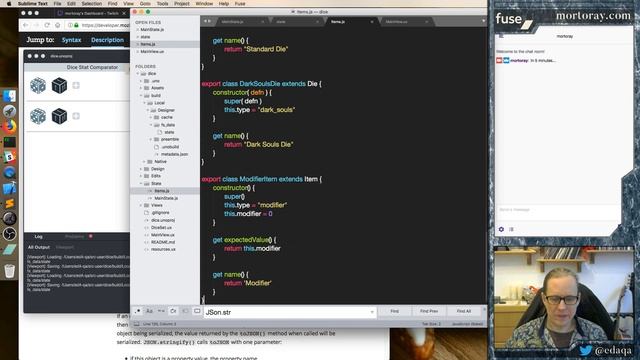Open MainState.js in the Open Files list
The height and width of the screenshot is (360, 640).
point(152,30)
